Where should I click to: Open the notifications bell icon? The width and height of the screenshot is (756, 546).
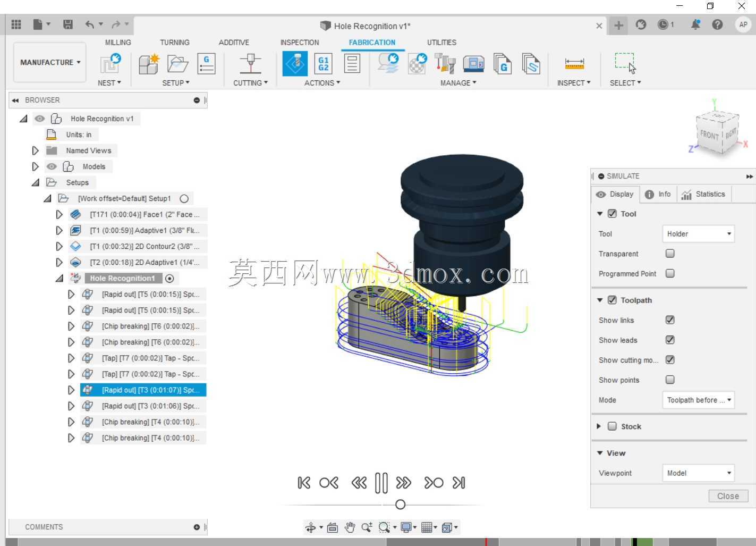click(695, 24)
